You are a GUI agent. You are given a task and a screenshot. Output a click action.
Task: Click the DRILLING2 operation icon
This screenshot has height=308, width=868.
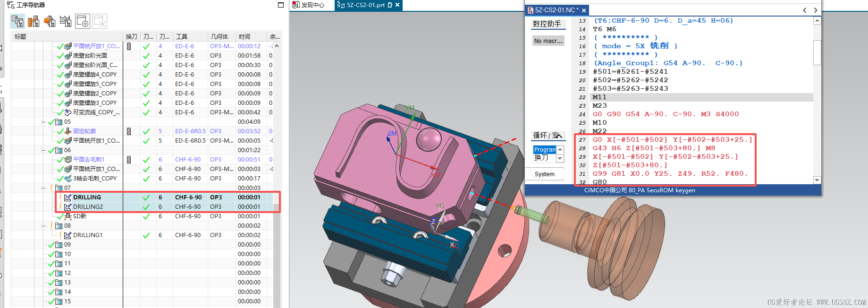(67, 207)
